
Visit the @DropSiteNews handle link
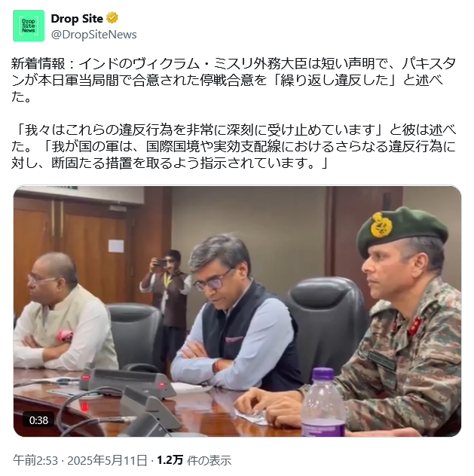94,35
